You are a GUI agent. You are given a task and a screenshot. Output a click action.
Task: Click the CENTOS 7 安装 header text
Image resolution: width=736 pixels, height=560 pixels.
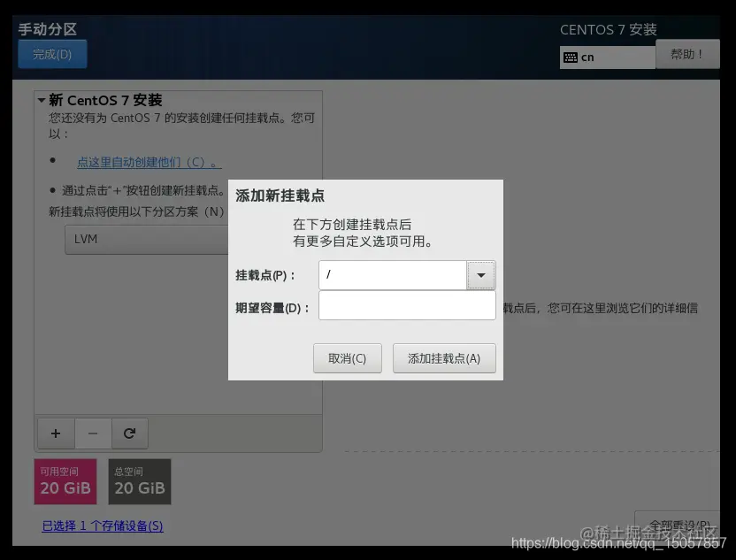coord(609,29)
